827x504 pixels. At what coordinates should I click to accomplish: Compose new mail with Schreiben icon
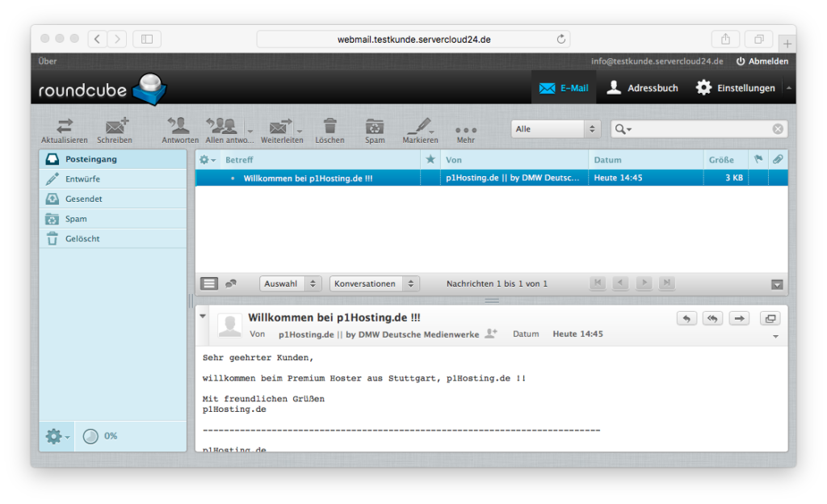[115, 126]
